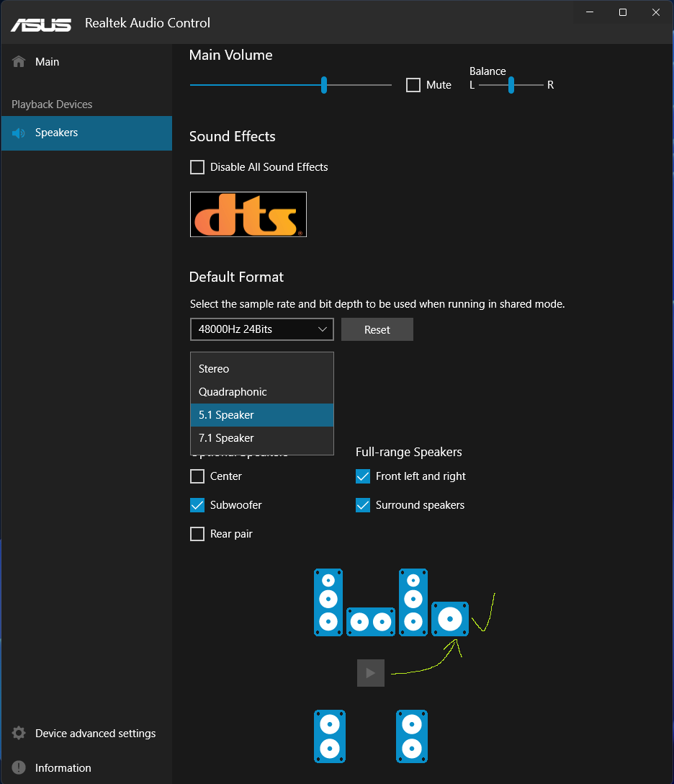674x784 pixels.
Task: Click the rear left surround speaker icon
Action: pyautogui.click(x=330, y=736)
